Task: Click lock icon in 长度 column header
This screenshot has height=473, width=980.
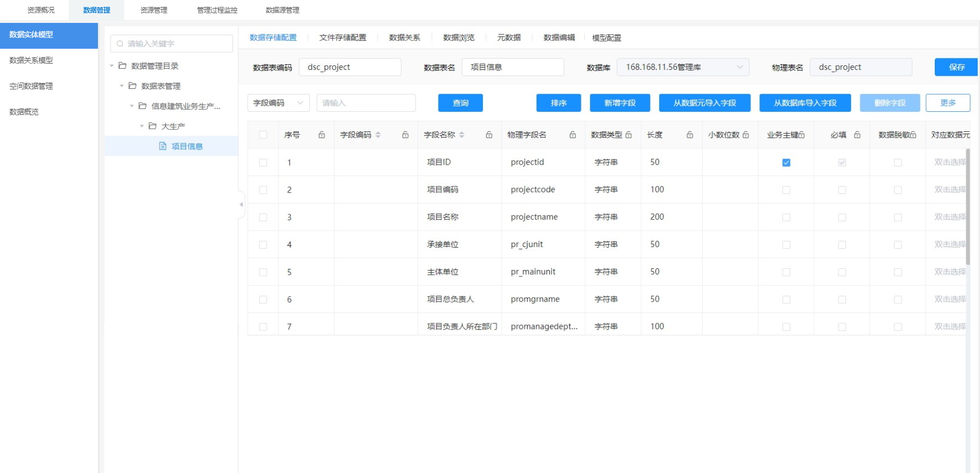Action: (x=690, y=135)
